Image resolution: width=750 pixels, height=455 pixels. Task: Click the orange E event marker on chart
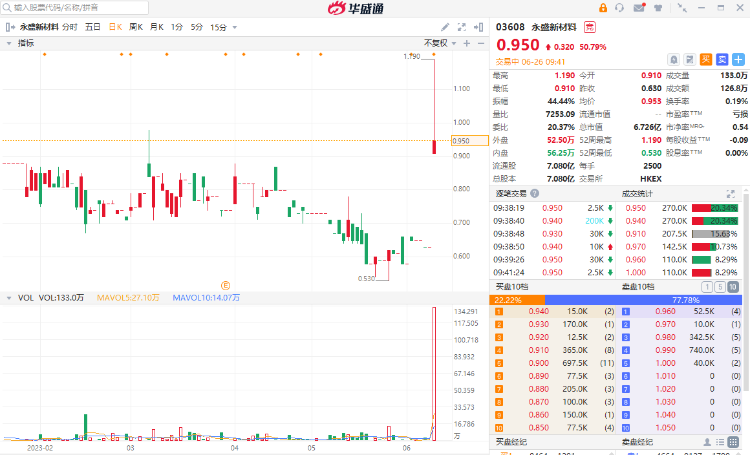pos(225,286)
